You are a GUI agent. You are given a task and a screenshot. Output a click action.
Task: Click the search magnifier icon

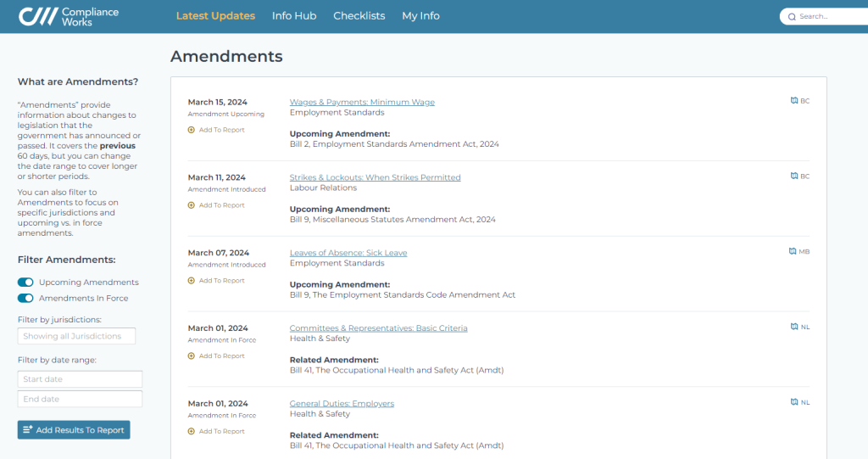tap(792, 17)
